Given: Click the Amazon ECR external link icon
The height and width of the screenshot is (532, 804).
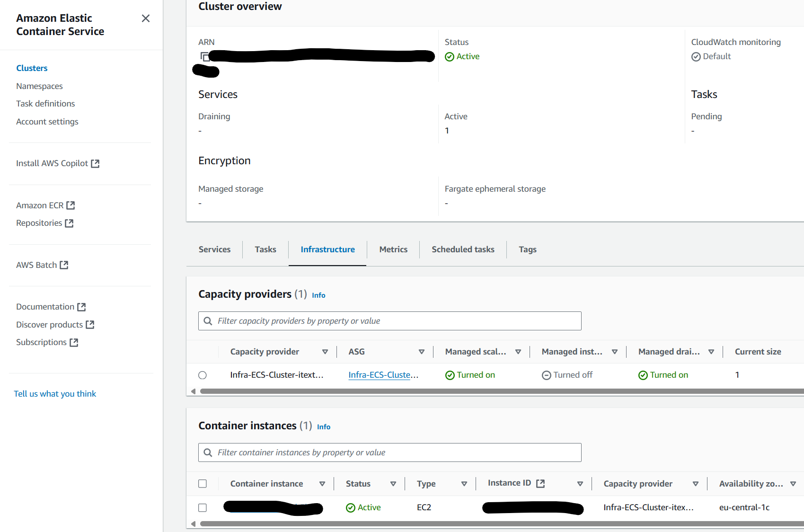Looking at the screenshot, I should [71, 205].
